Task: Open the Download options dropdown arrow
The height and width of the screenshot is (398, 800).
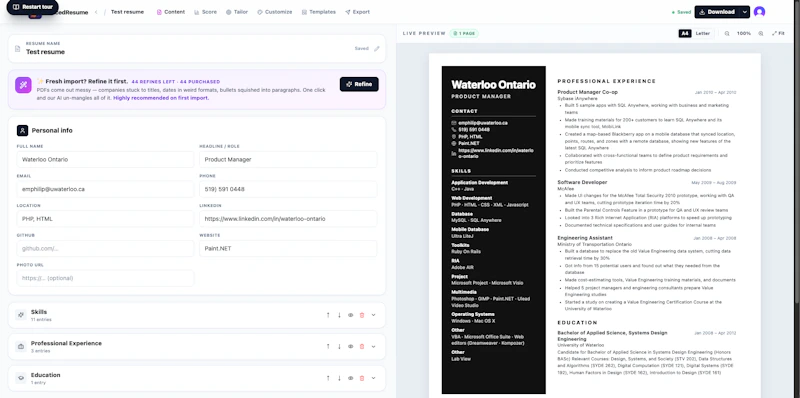Action: (745, 12)
